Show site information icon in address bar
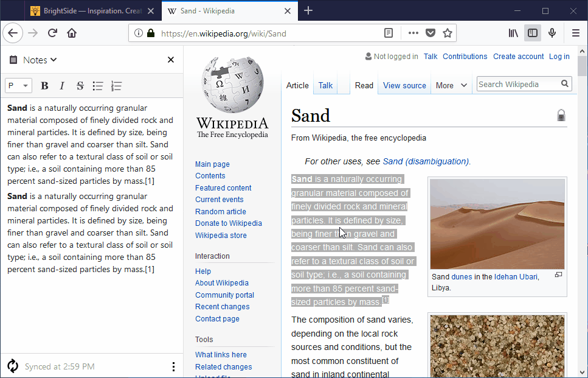The image size is (588, 378). pos(139,33)
